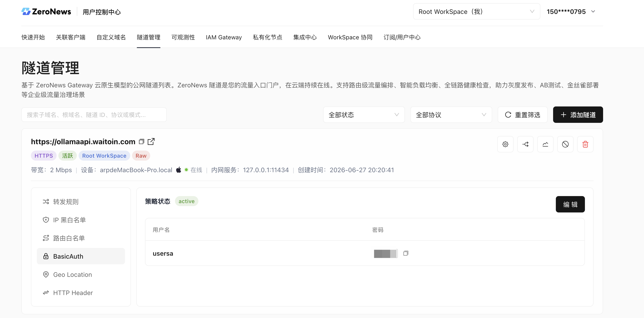The height and width of the screenshot is (318, 644).
Task: Click the 隧道管理 page heading
Action: pyautogui.click(x=50, y=68)
